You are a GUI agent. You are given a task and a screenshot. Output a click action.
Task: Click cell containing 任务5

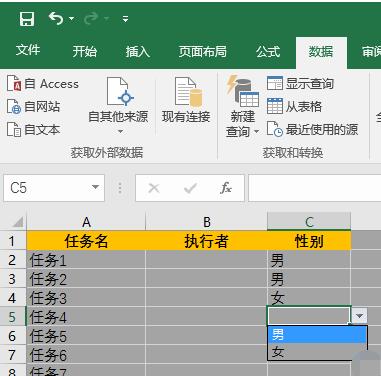pyautogui.click(x=86, y=336)
